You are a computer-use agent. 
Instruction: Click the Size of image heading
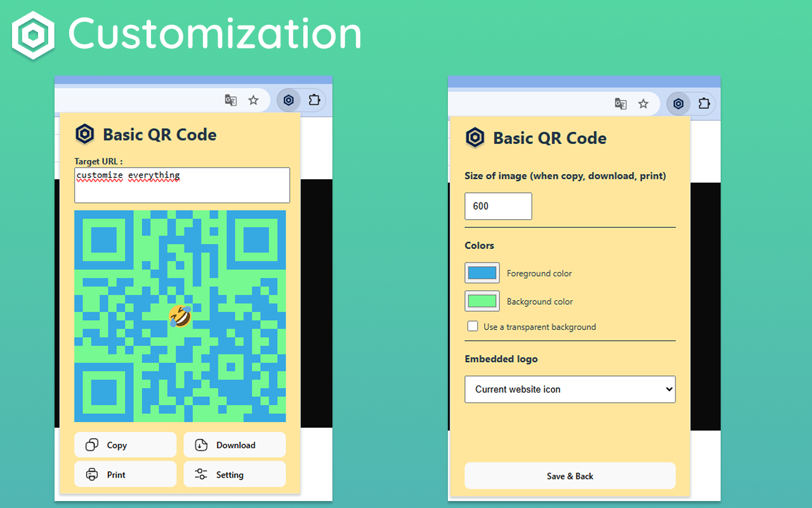coord(565,176)
